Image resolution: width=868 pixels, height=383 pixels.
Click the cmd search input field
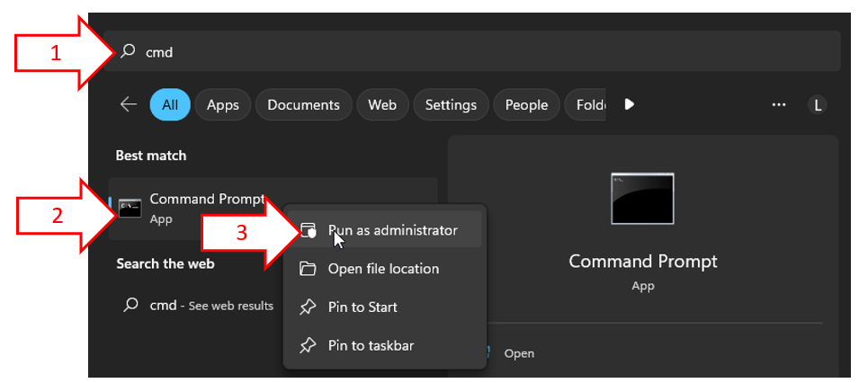click(x=472, y=52)
